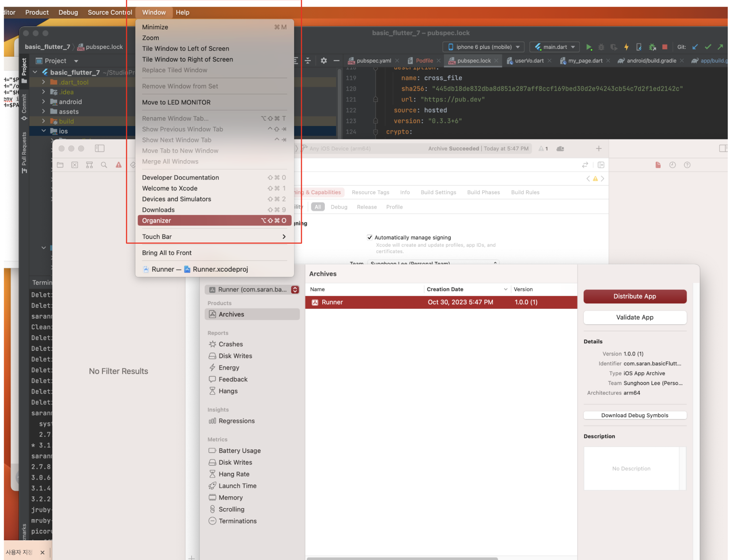
Task: Open the iphone 6 plus device dropdown
Action: tap(483, 47)
